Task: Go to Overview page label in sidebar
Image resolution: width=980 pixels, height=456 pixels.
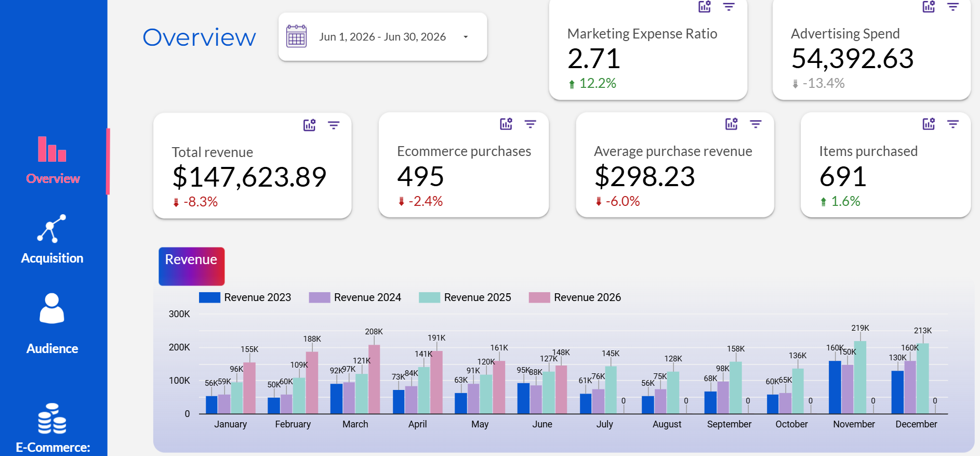Action: coord(53,178)
